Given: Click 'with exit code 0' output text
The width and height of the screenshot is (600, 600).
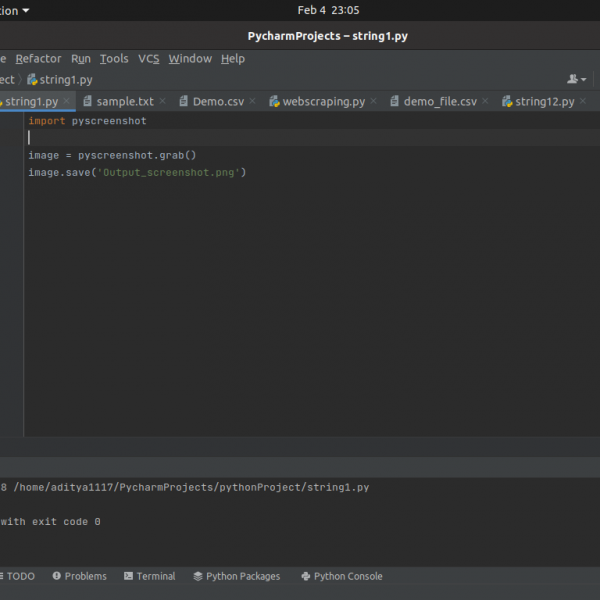Looking at the screenshot, I should pos(51,522).
